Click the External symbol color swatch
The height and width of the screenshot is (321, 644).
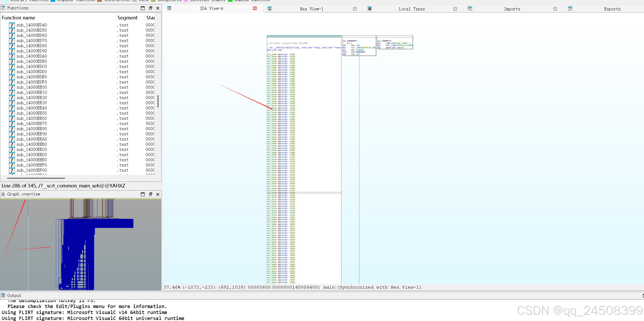(186, 1)
